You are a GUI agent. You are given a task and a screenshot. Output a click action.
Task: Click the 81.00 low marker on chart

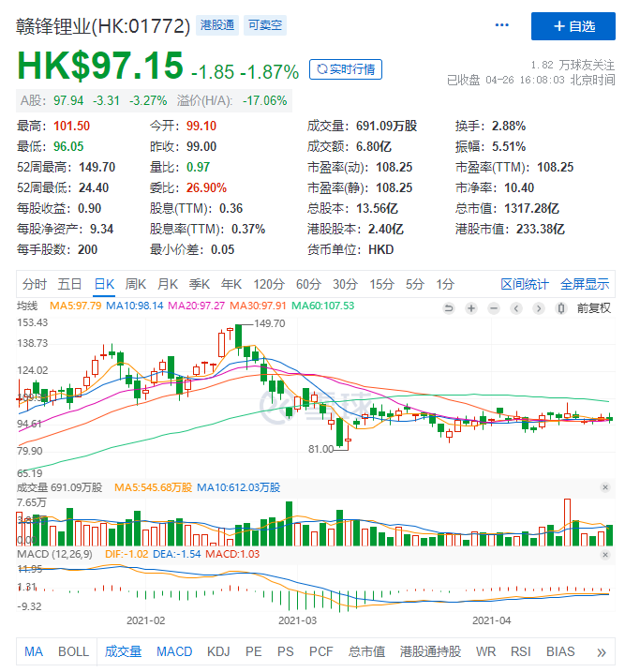click(x=320, y=449)
